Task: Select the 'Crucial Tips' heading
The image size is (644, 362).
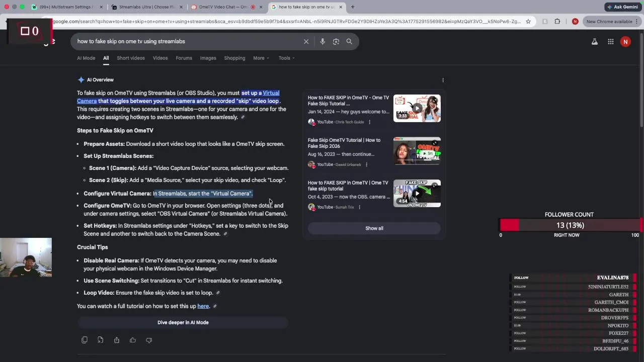Action: [x=93, y=247]
